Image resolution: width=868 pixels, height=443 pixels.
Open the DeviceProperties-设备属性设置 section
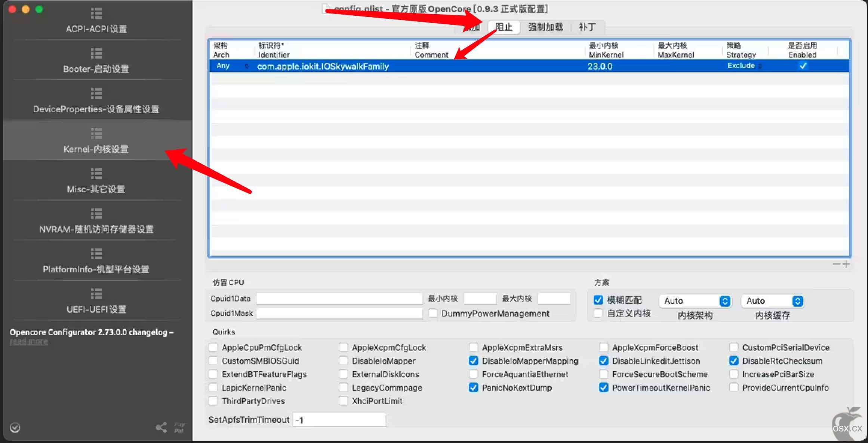click(x=96, y=101)
